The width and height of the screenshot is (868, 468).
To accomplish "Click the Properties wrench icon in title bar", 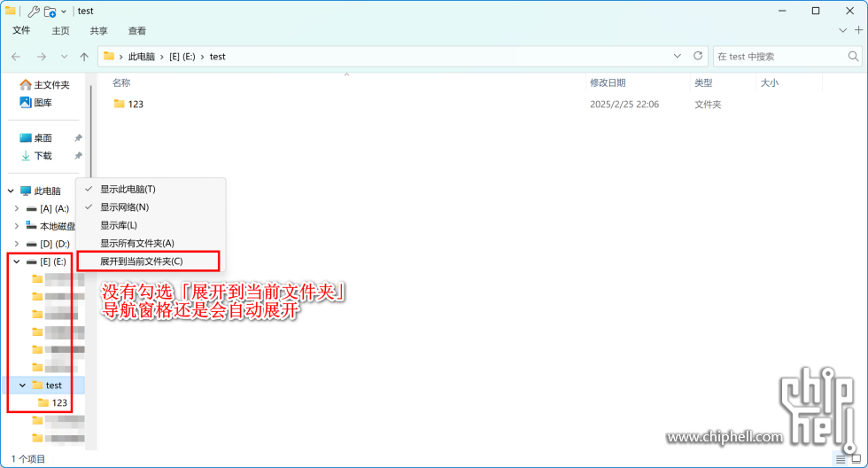I will (34, 11).
